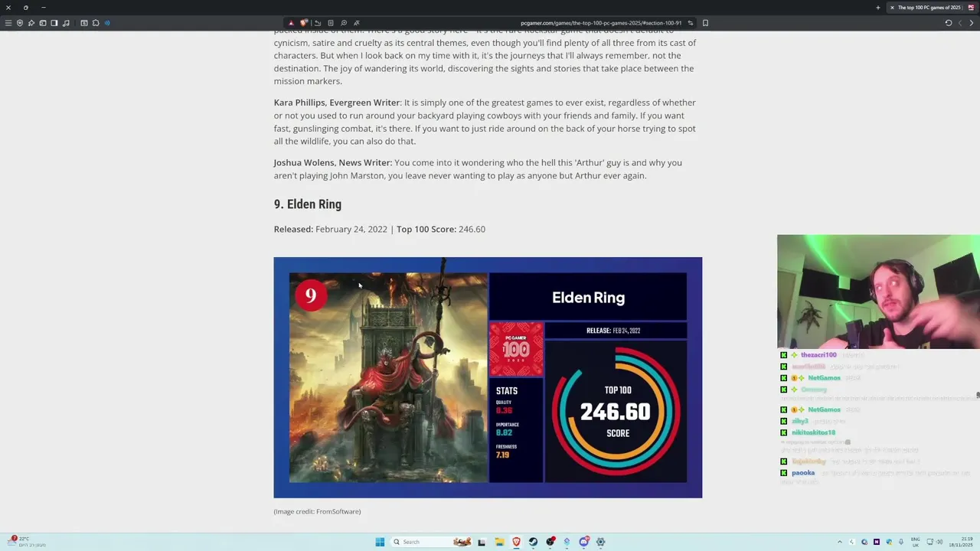Open the extensions puzzle icon
Viewport: 980px width, 551px height.
pos(96,23)
